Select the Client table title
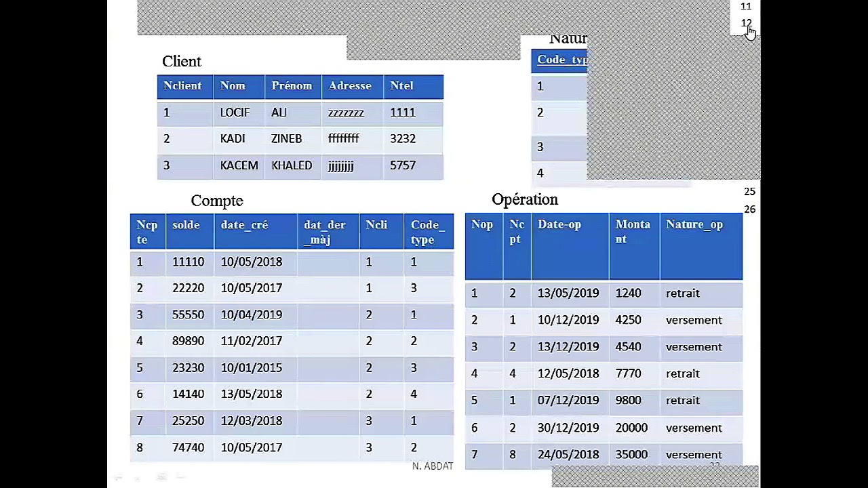The width and height of the screenshot is (868, 488). click(182, 61)
